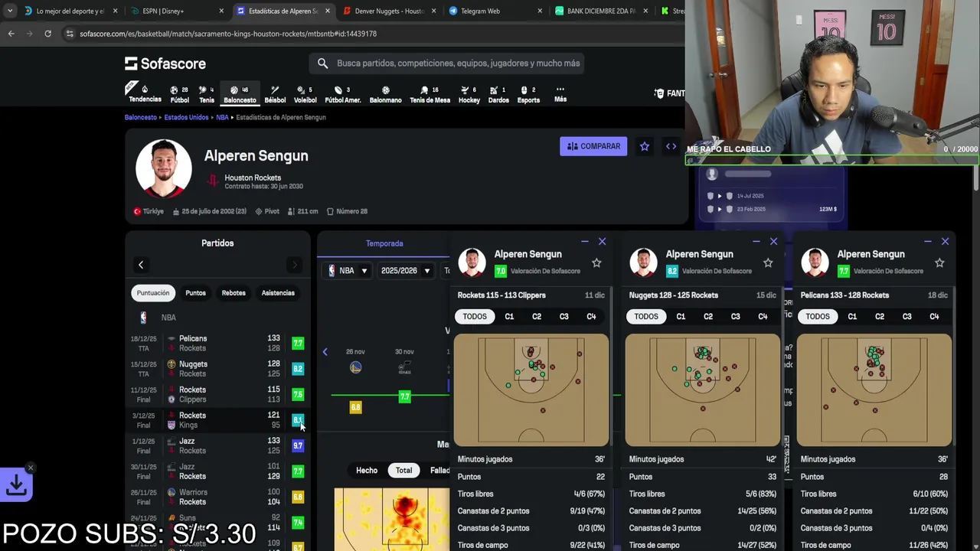This screenshot has width=980, height=551.
Task: Select the Puntuación filter chip
Action: coord(153,293)
